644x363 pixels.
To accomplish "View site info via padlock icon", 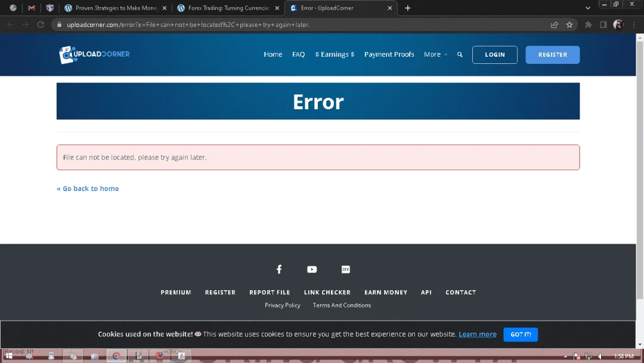I will [59, 24].
